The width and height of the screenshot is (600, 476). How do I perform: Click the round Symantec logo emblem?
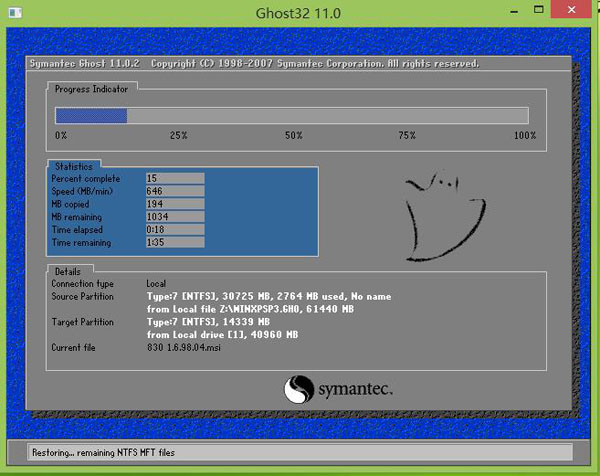(x=301, y=389)
